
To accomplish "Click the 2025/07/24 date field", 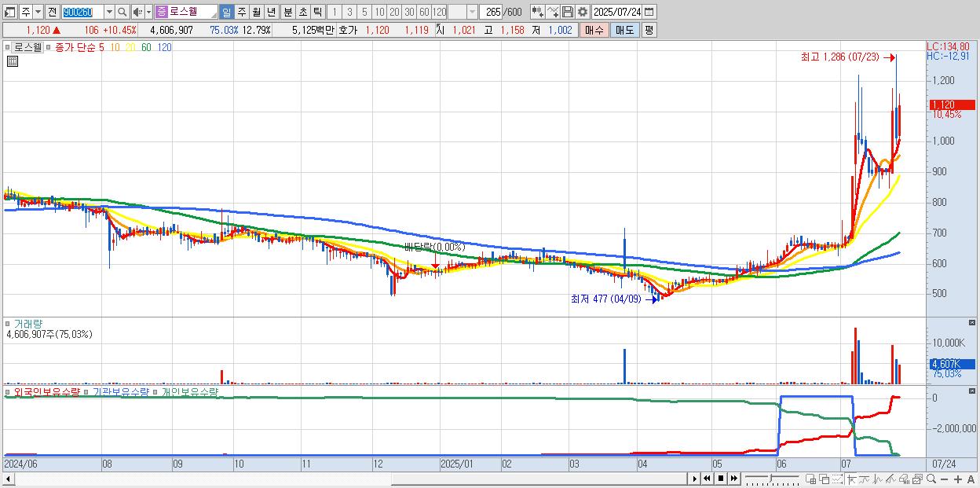I will 616,12.
